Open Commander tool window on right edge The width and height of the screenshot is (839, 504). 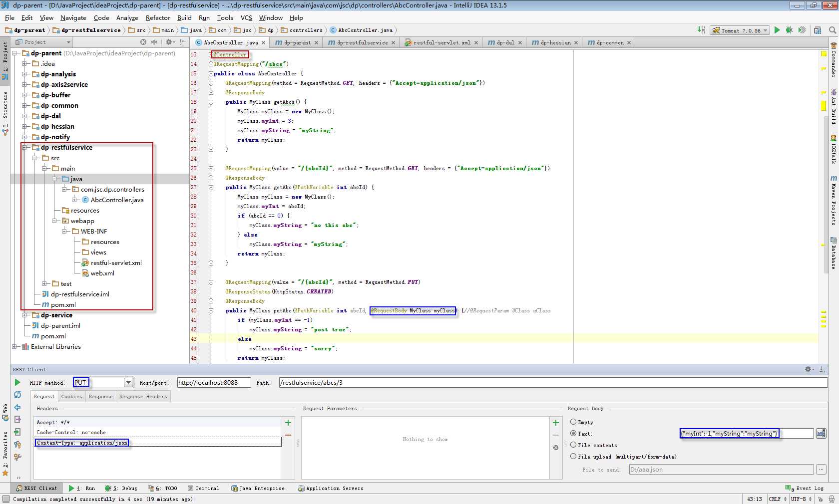coord(834,60)
